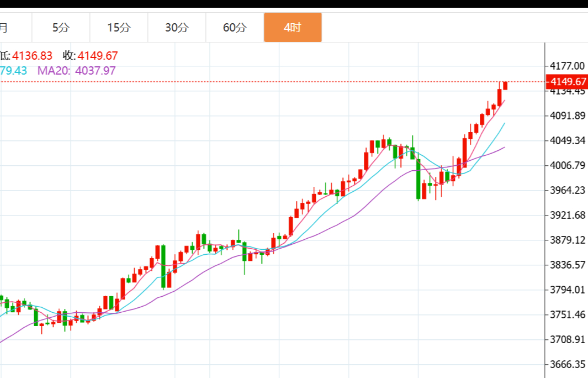Click the red 4149.67 current price tag
Image resolution: width=588 pixels, height=378 pixels.
(x=565, y=82)
